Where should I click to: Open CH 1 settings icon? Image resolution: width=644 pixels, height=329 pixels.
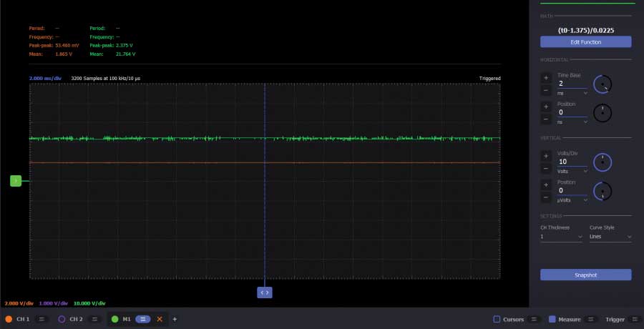tap(42, 319)
